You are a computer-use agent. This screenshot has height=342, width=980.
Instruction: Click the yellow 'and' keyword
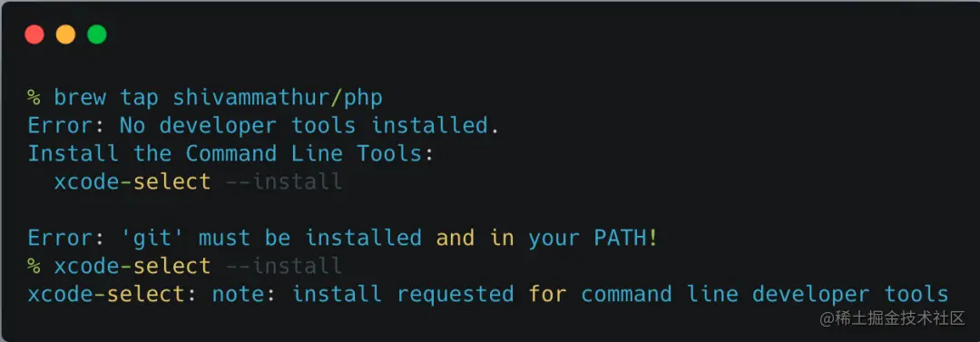coord(455,238)
